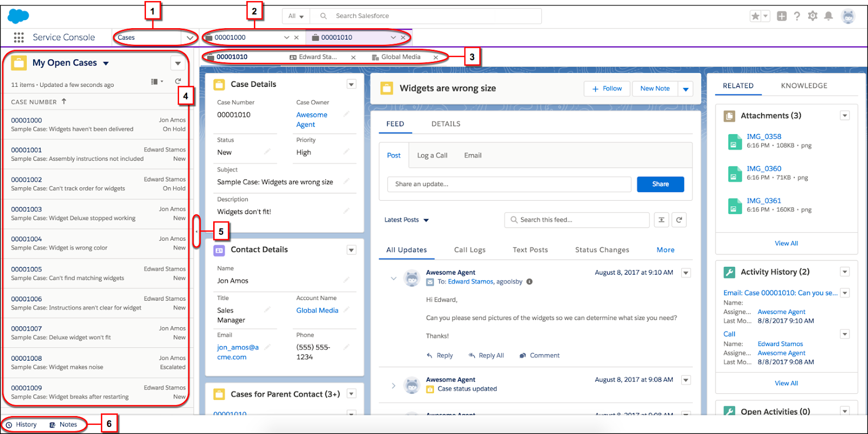Click the email info icon beside agoolsby
Viewport: 868px width, 434px height.
[529, 282]
